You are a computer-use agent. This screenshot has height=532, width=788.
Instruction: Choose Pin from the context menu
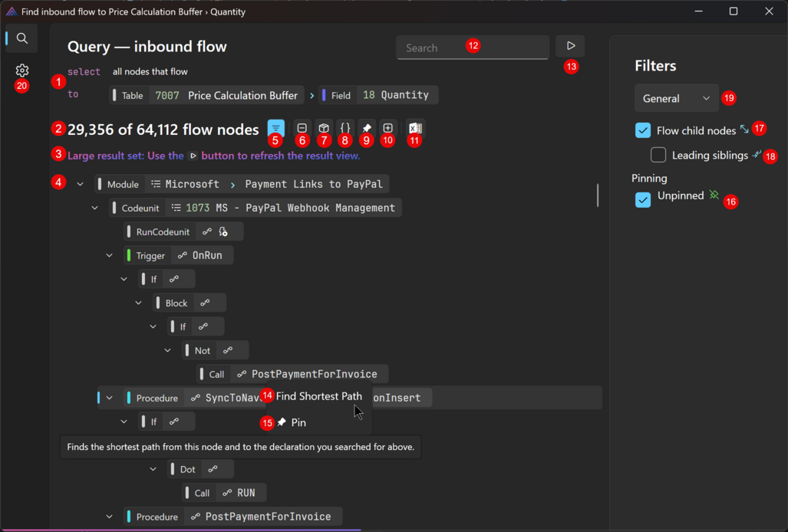[x=298, y=422]
